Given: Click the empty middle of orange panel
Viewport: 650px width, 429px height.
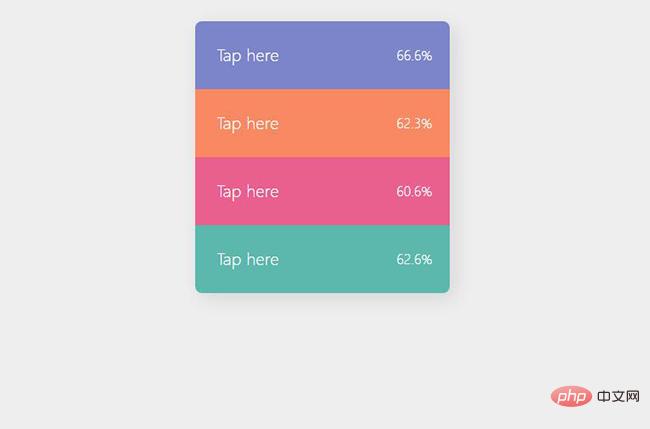Looking at the screenshot, I should 338,124.
